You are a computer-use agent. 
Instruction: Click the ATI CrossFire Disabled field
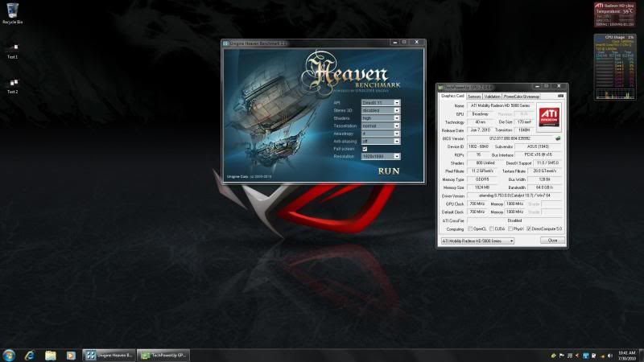[x=514, y=220]
